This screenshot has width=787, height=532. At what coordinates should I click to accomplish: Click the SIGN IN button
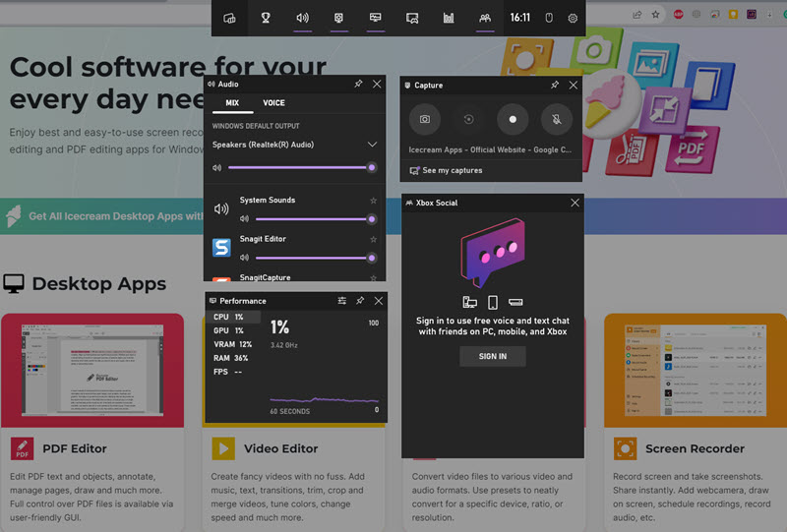pos(493,356)
